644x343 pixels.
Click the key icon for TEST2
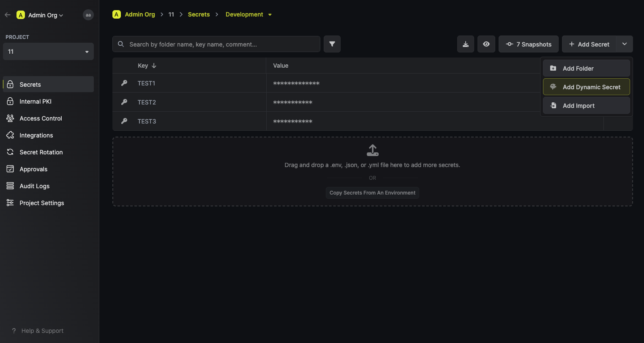[124, 102]
